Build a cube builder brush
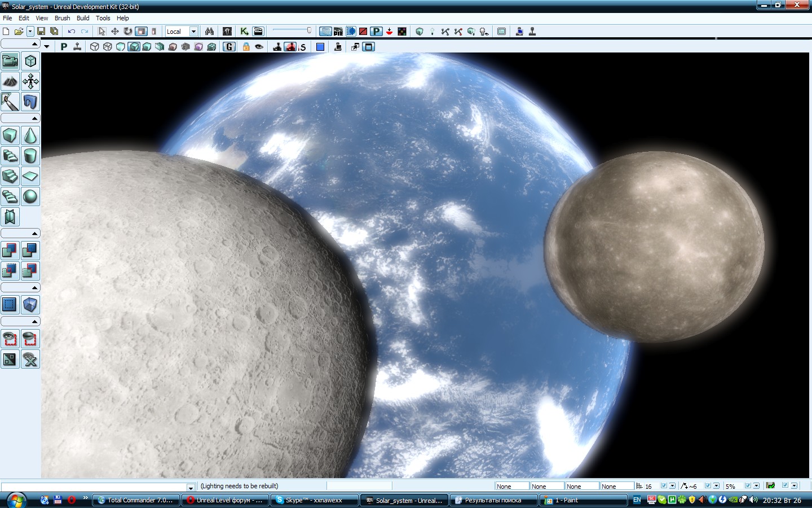 10,135
